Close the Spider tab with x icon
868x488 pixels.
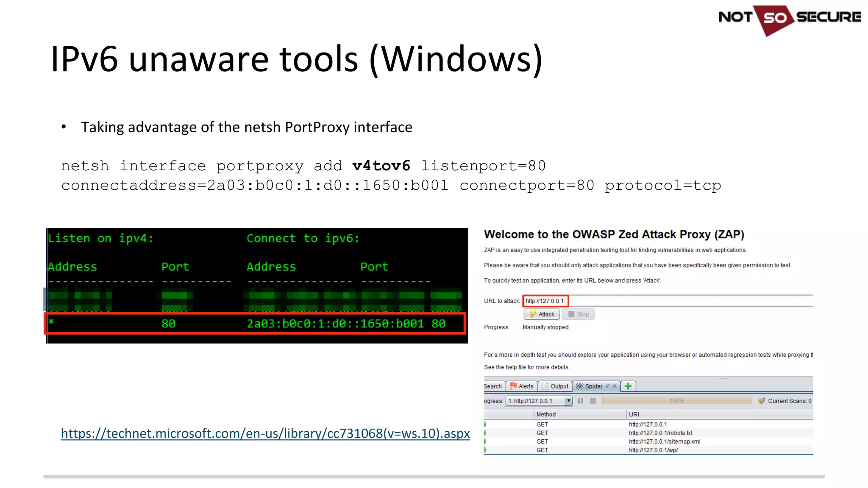coord(615,386)
